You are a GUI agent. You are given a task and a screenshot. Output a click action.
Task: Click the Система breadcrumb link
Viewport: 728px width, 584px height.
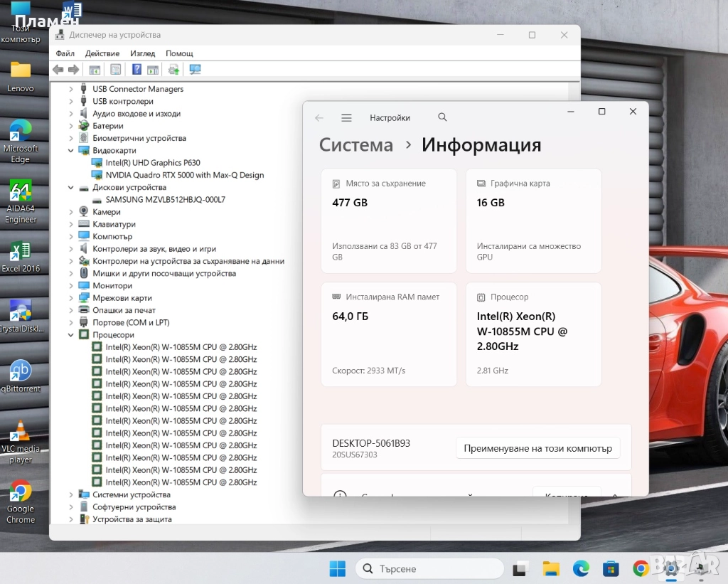click(x=355, y=145)
